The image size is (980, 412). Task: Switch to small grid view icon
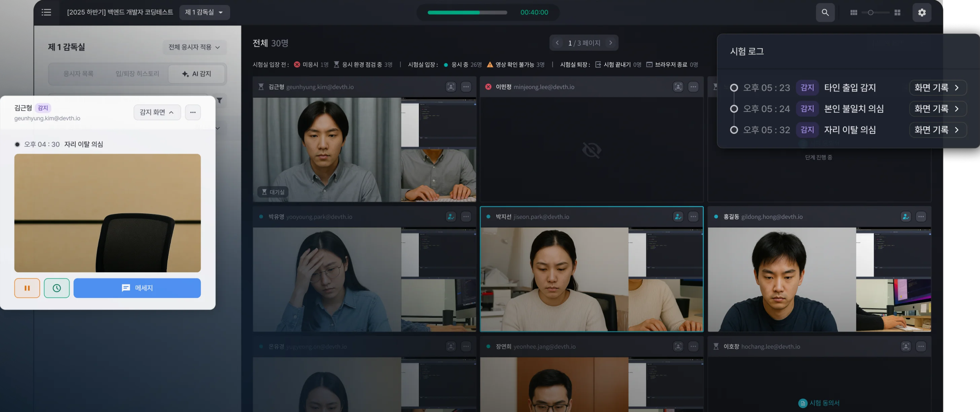coord(854,12)
